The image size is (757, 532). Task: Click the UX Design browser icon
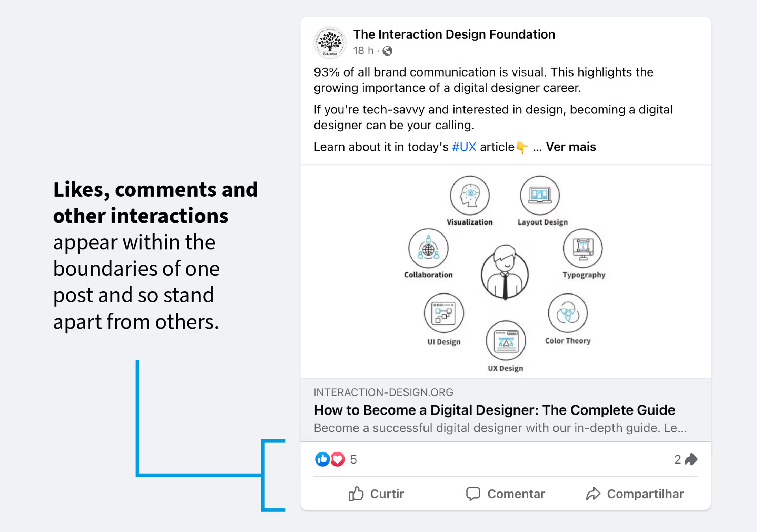point(506,340)
